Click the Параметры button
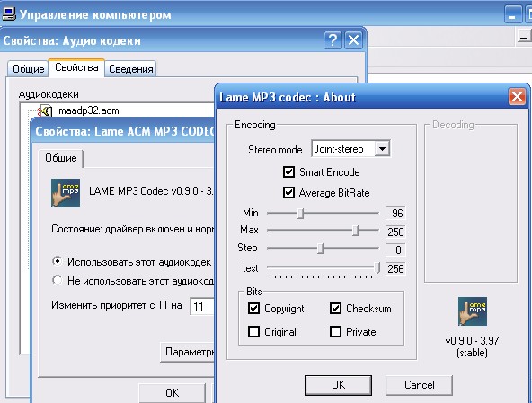The width and height of the screenshot is (532, 403). click(188, 352)
